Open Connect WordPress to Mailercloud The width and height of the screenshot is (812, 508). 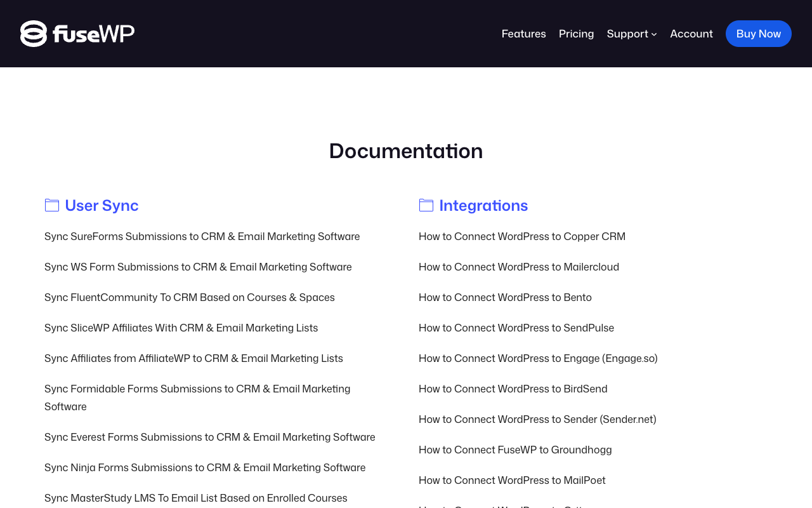pyautogui.click(x=519, y=267)
